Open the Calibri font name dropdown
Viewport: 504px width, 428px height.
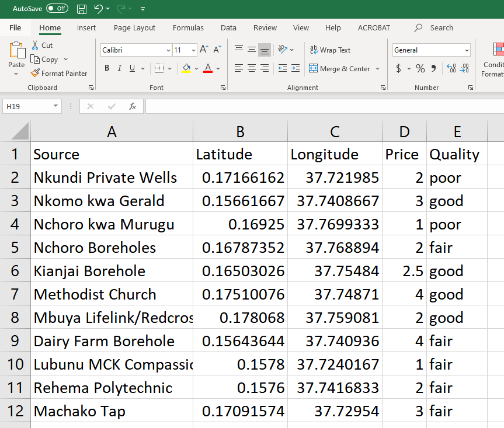coord(168,50)
